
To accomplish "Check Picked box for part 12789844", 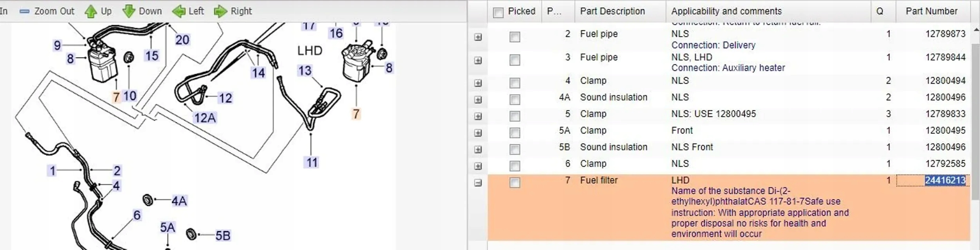I will 515,60.
